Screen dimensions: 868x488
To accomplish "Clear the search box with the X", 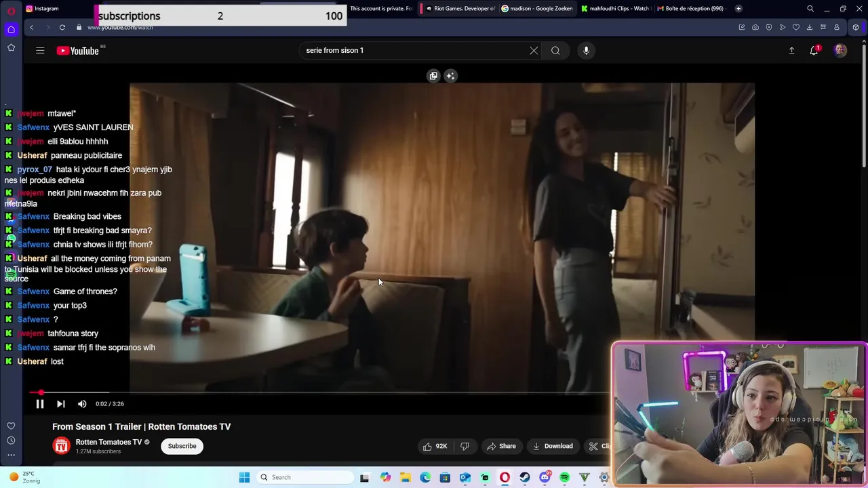I will pyautogui.click(x=534, y=50).
